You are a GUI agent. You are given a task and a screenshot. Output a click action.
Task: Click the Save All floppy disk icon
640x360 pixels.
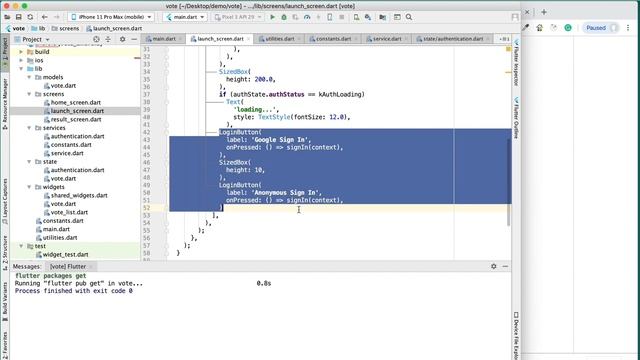tap(19, 17)
